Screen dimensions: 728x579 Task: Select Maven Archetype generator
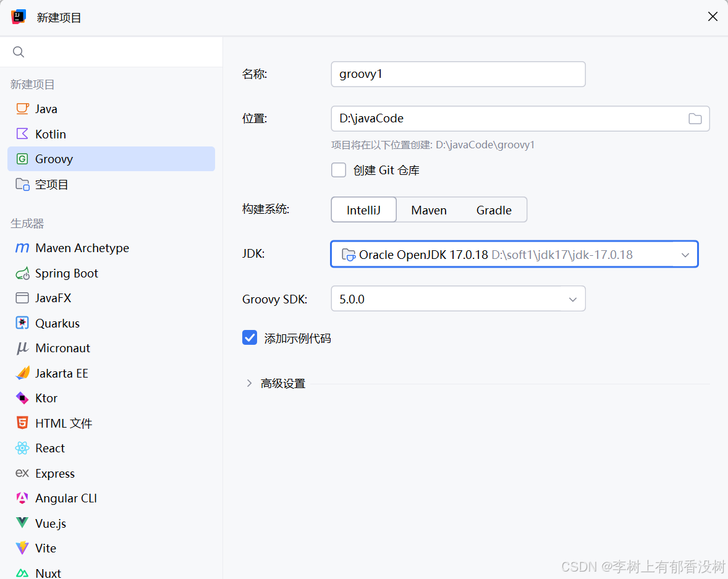click(111, 248)
